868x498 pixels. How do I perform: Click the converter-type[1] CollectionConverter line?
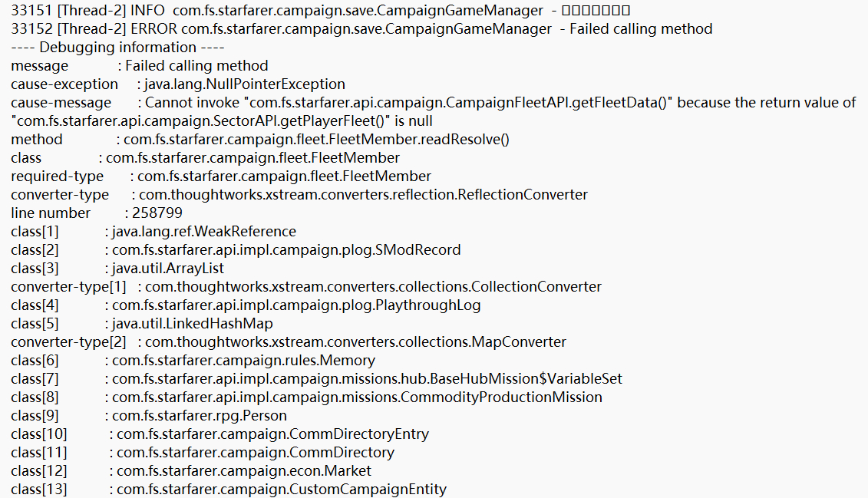pyautogui.click(x=373, y=287)
